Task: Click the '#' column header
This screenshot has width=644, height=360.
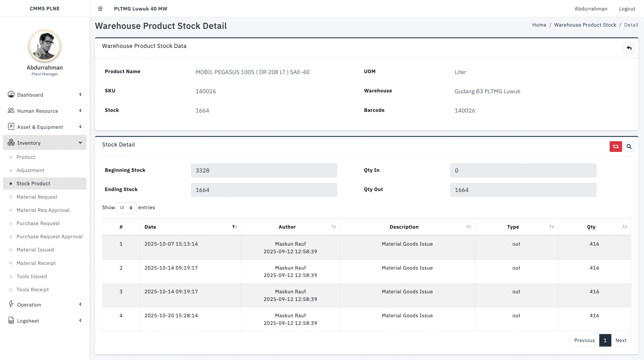Action: coord(121,227)
